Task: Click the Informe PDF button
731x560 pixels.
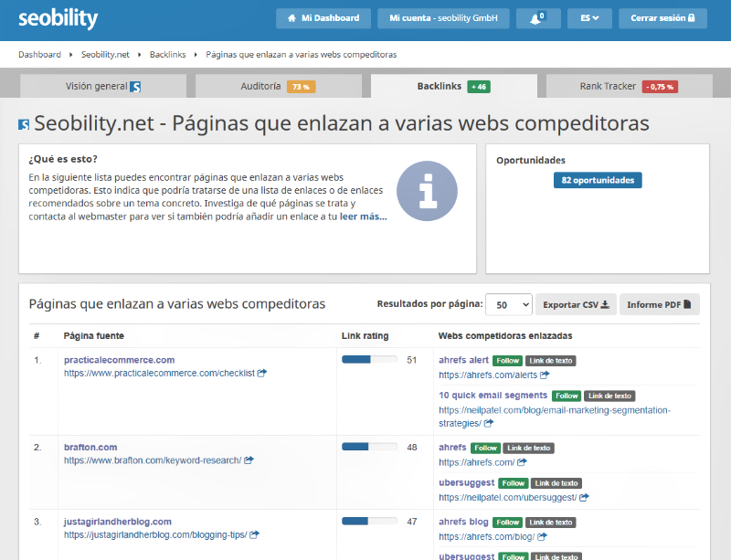Action: [x=660, y=304]
